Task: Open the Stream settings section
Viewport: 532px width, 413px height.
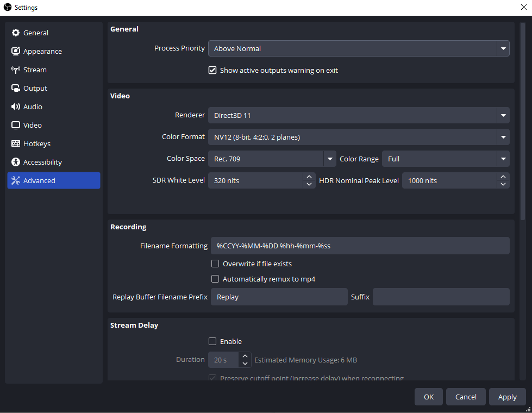Action: [x=35, y=70]
